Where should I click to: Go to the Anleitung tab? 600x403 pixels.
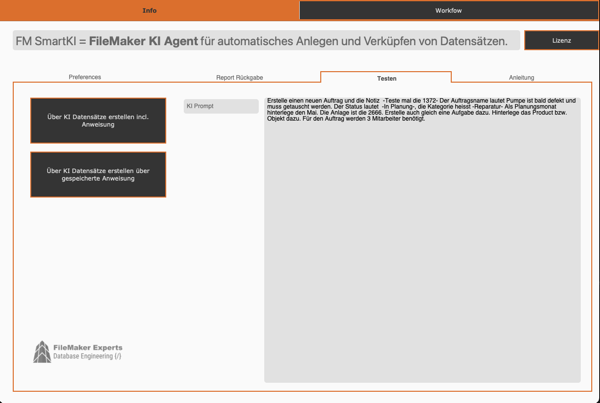pos(521,77)
